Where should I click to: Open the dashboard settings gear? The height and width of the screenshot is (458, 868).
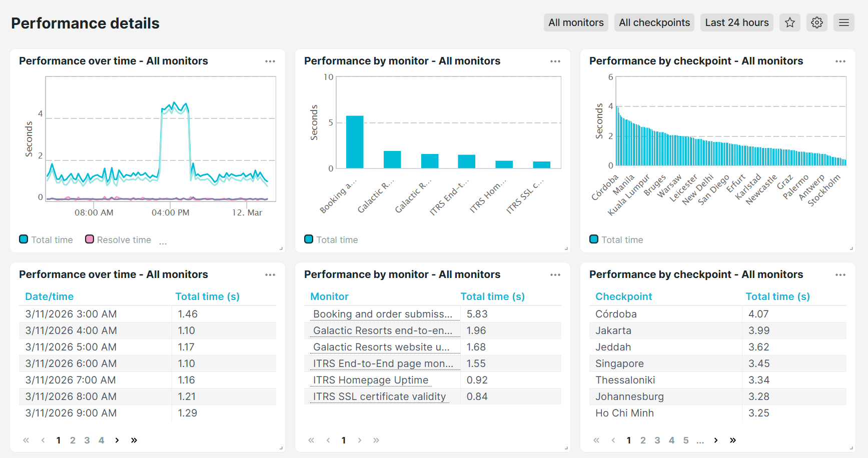point(816,22)
